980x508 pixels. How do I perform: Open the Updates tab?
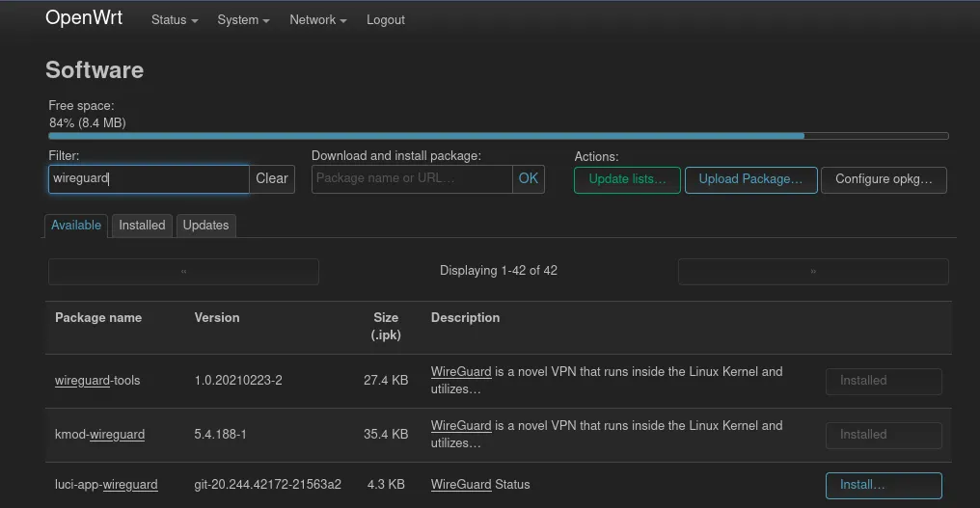pos(205,226)
